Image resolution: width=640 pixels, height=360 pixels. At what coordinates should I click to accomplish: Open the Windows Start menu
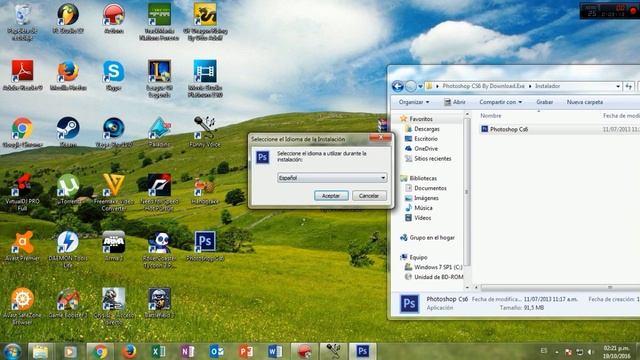click(12, 351)
